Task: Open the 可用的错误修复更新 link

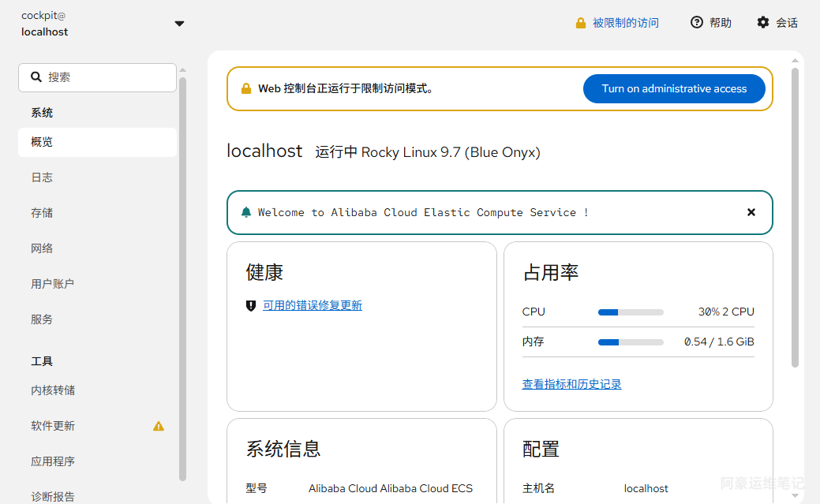Action: point(313,305)
